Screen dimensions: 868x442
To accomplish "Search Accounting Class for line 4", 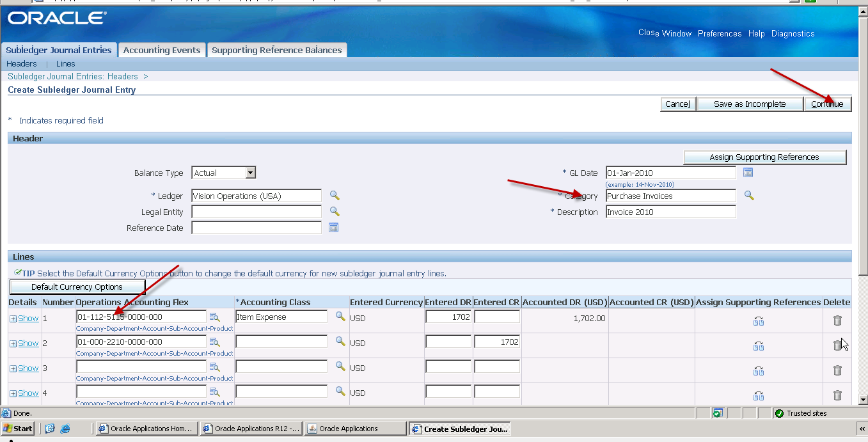I will 340,391.
